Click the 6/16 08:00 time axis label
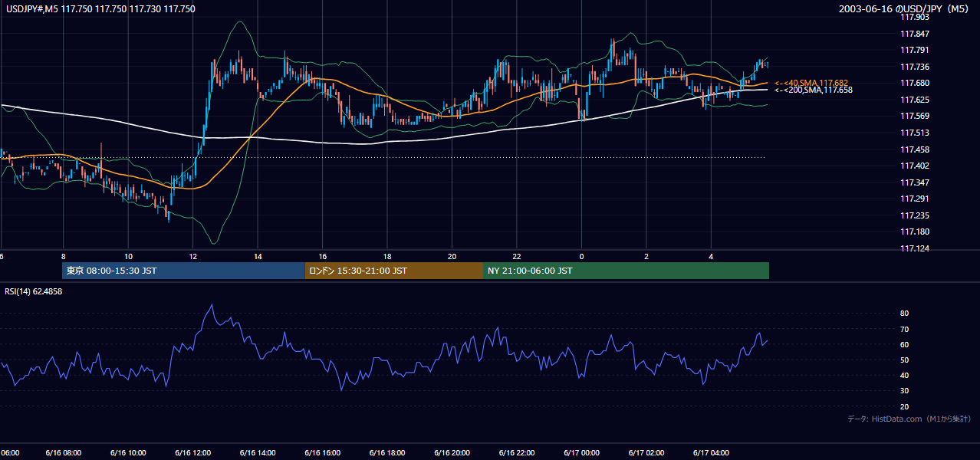Image resolution: width=980 pixels, height=460 pixels. point(64,453)
